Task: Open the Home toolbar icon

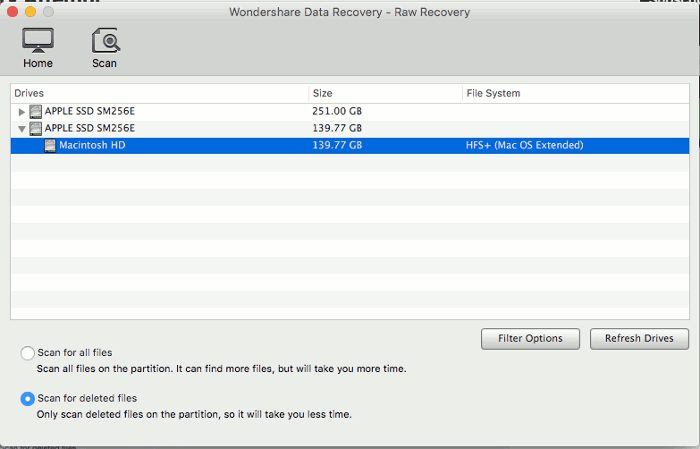Action: [x=38, y=48]
